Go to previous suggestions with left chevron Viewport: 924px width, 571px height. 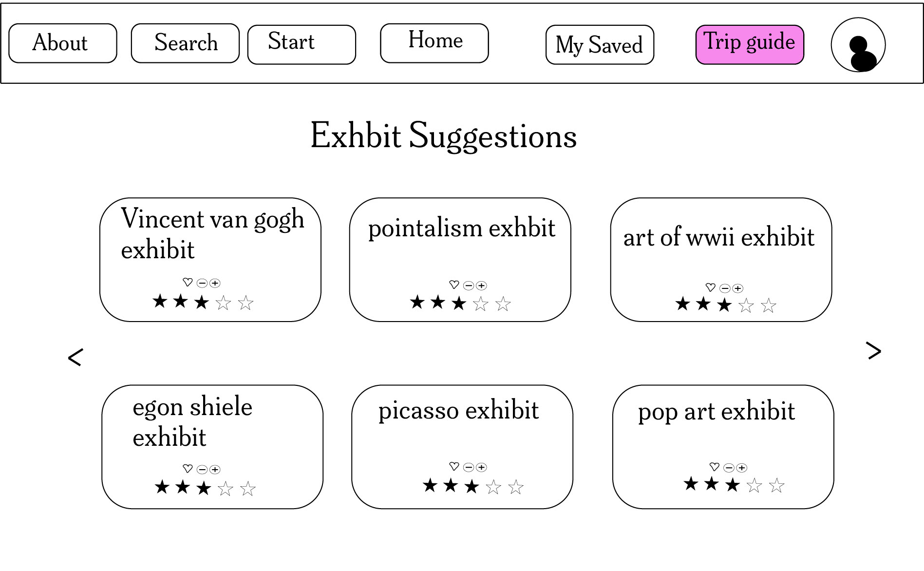(75, 357)
